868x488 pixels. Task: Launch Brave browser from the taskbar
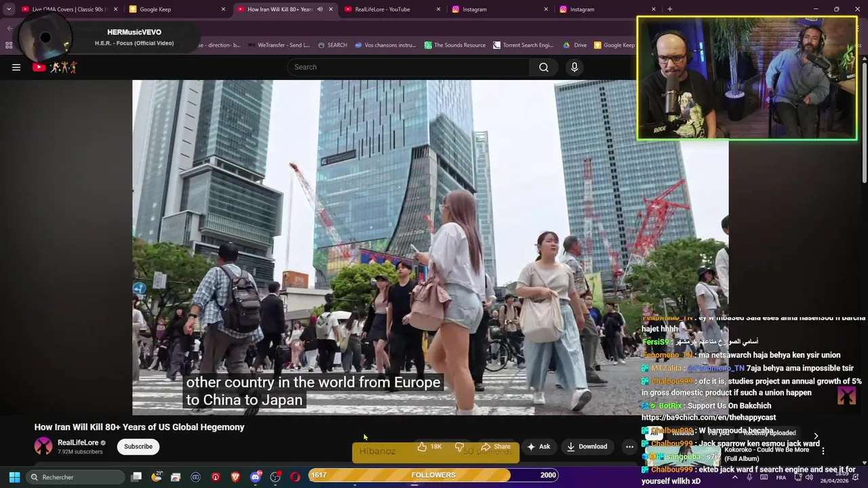pos(235,477)
